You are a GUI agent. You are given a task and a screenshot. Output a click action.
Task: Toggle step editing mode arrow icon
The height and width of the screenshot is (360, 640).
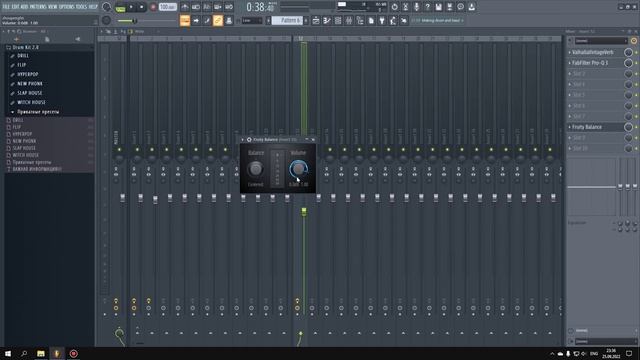click(196, 20)
